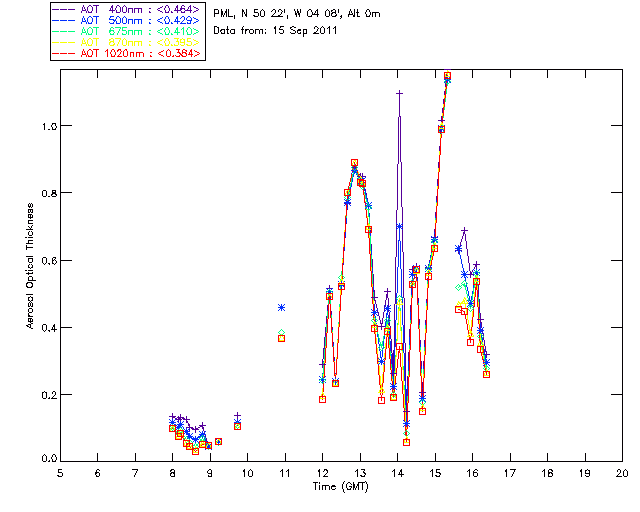This screenshot has height=512, width=640.
Task: Click the purple plus peak marker at time 14
Action: [x=399, y=93]
